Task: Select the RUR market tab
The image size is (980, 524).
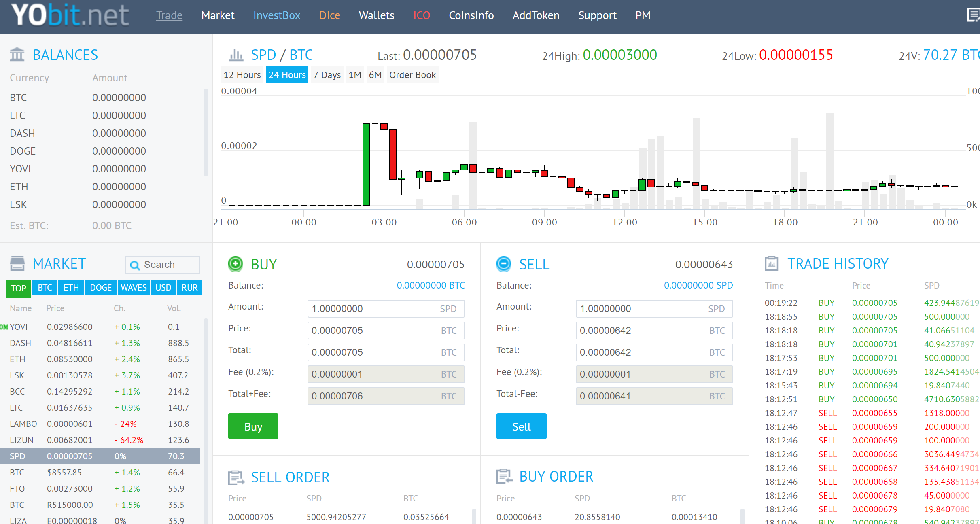Action: click(x=189, y=288)
